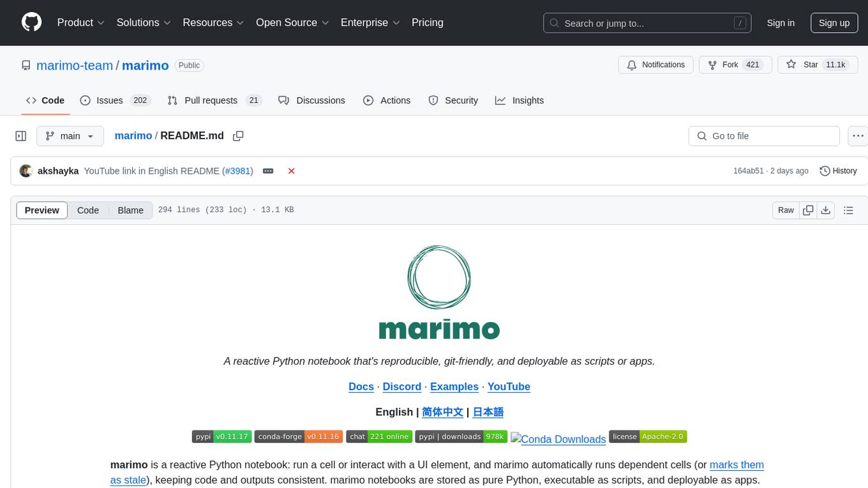Switch to the Code view

point(88,210)
